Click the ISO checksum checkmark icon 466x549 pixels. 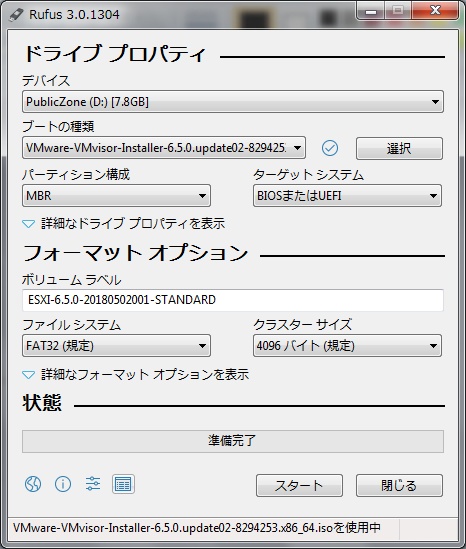pos(330,148)
